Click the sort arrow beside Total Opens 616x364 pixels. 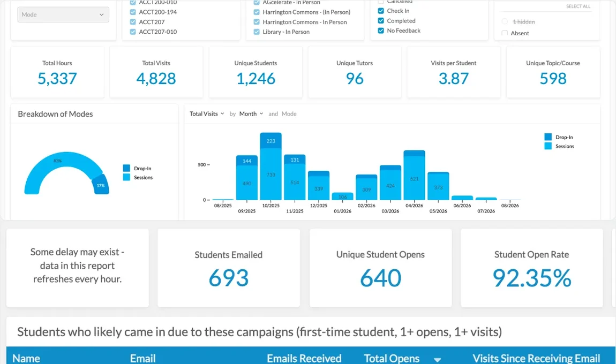click(x=437, y=360)
